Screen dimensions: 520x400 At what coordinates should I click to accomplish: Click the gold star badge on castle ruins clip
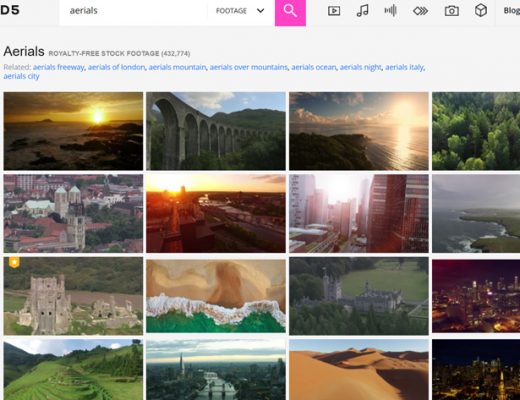14,262
